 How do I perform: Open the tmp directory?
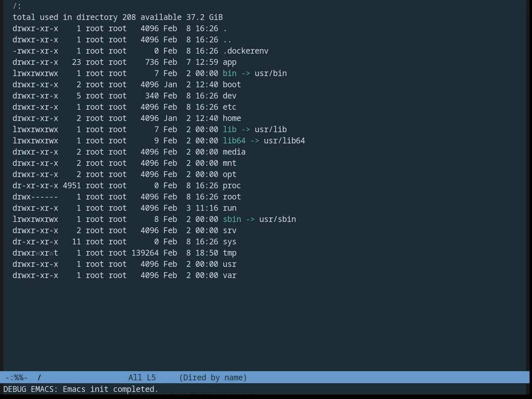coord(229,253)
